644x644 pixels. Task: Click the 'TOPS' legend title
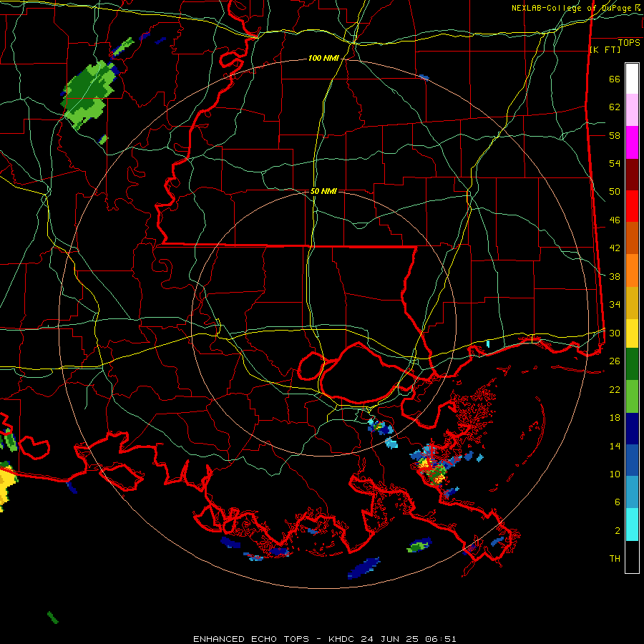[629, 42]
